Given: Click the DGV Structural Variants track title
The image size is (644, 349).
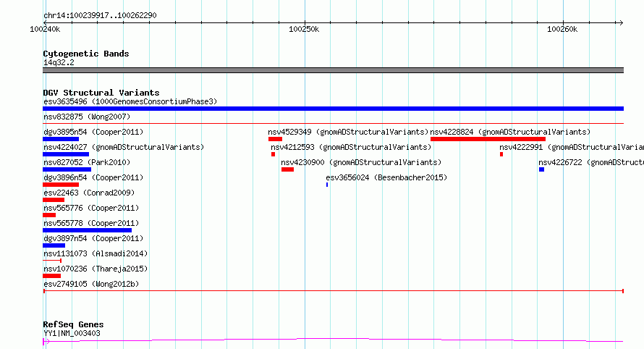Looking at the screenshot, I should [101, 93].
